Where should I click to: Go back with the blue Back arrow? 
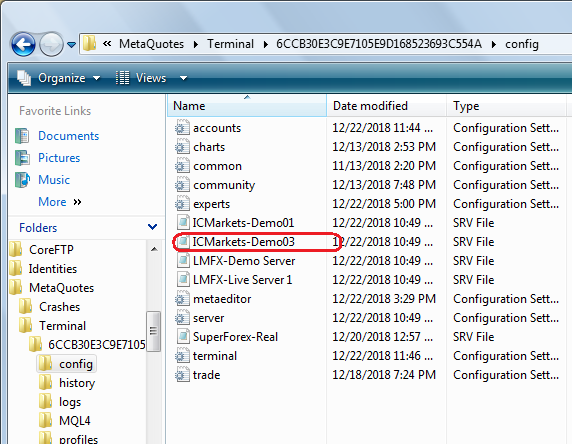23,45
